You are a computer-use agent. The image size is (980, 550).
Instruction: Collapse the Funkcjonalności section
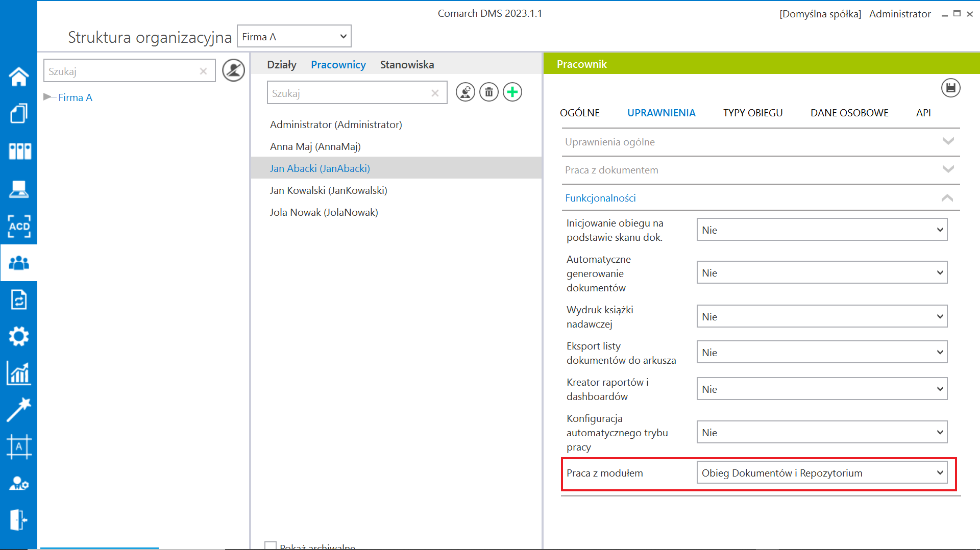point(759,198)
